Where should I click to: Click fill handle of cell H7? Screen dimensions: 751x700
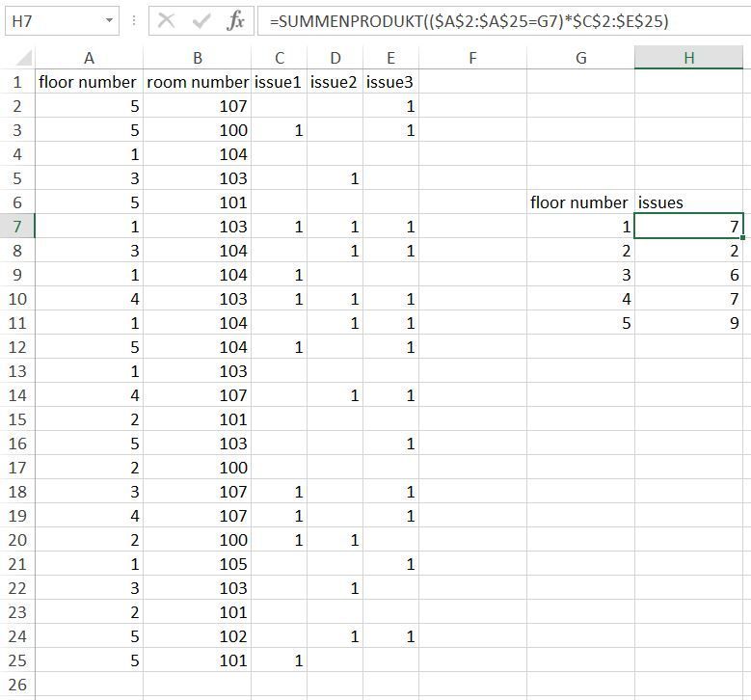click(x=742, y=237)
